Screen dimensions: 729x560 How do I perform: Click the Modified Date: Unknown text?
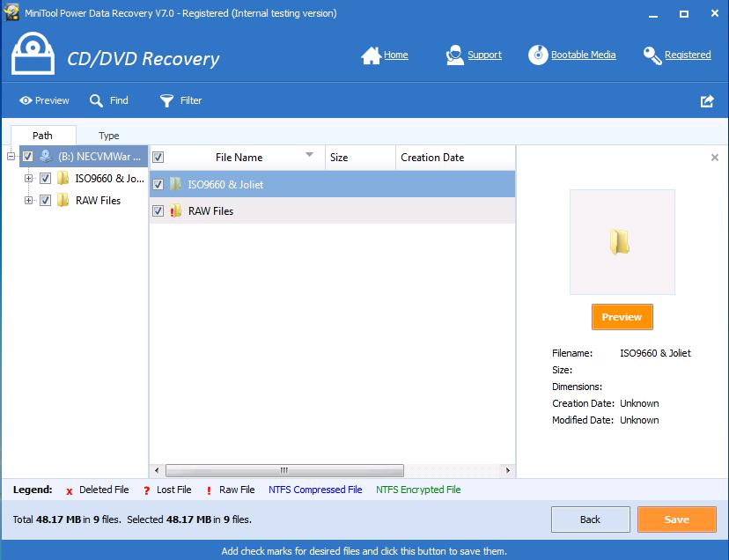click(606, 420)
